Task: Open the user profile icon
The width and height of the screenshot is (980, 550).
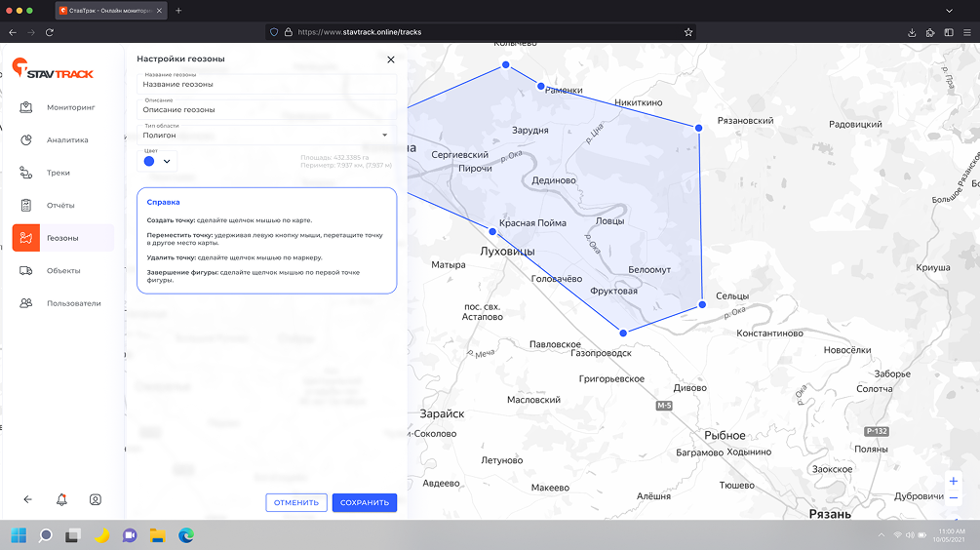Action: [x=96, y=499]
